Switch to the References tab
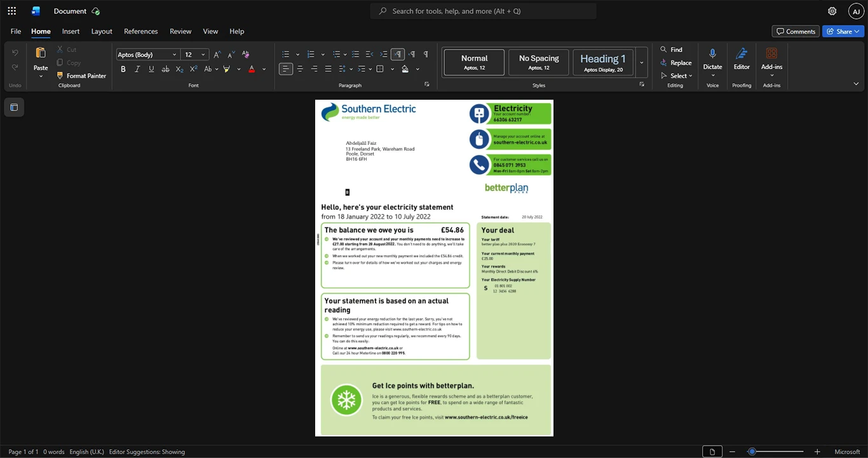This screenshot has width=868, height=458. [140, 31]
